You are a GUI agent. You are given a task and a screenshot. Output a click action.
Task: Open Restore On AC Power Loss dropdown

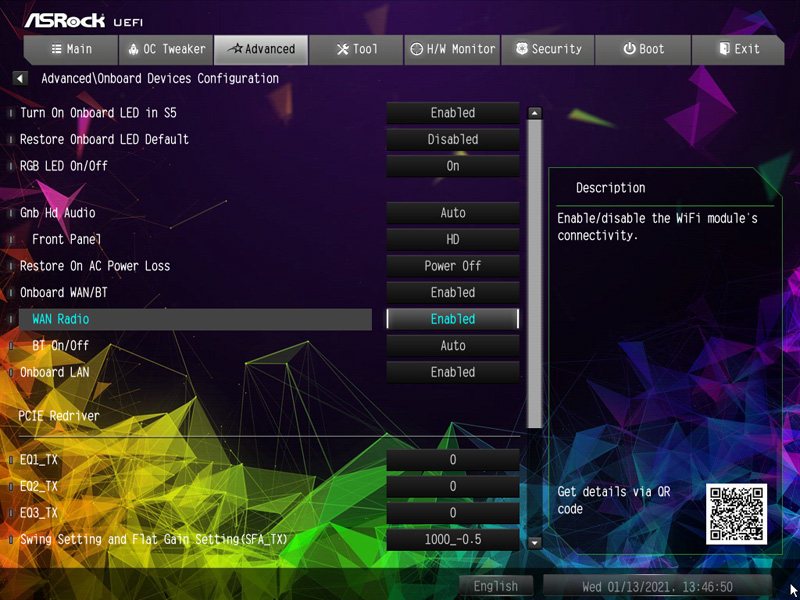click(x=453, y=266)
